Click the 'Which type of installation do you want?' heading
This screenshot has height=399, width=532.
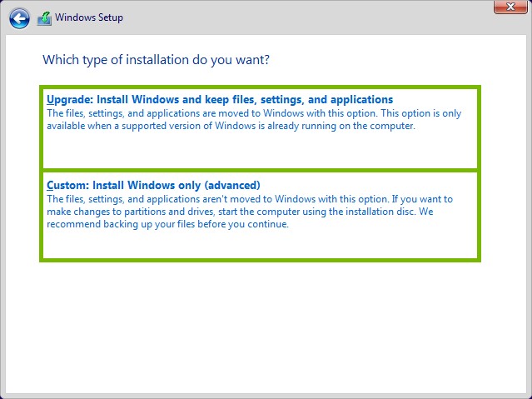(156, 60)
